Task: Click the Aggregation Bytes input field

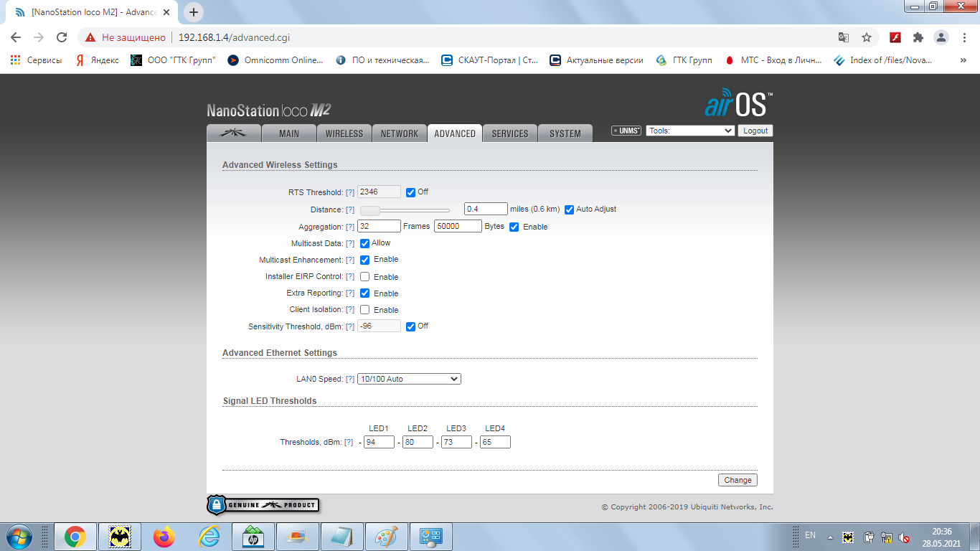Action: (458, 226)
